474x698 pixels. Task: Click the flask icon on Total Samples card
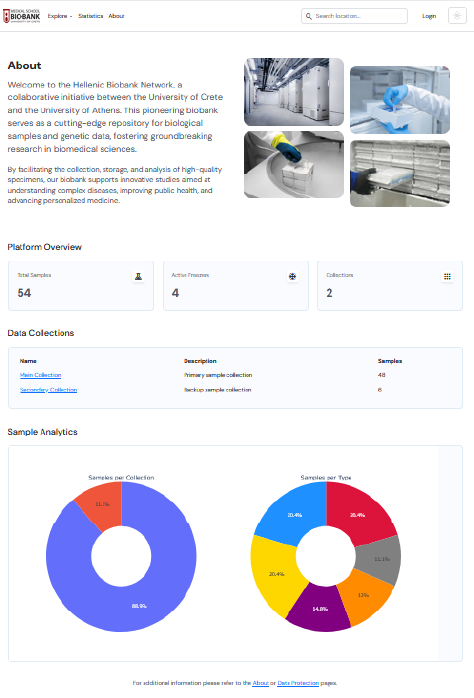point(138,276)
